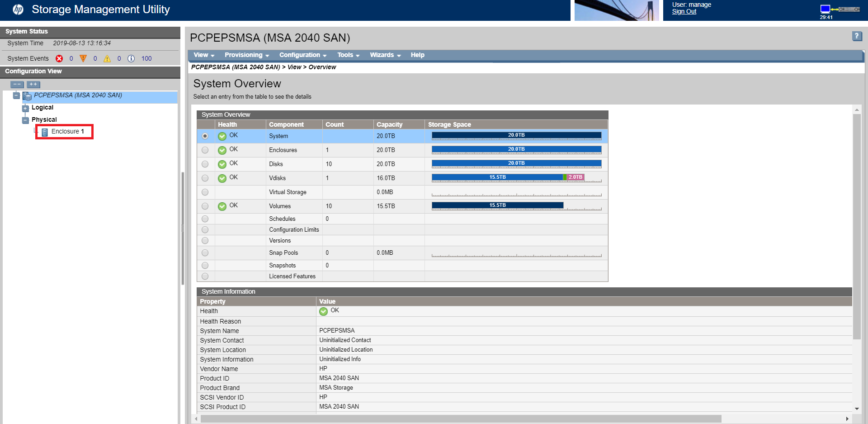The image size is (868, 424).
Task: Click the HP logo icon
Action: pos(18,10)
